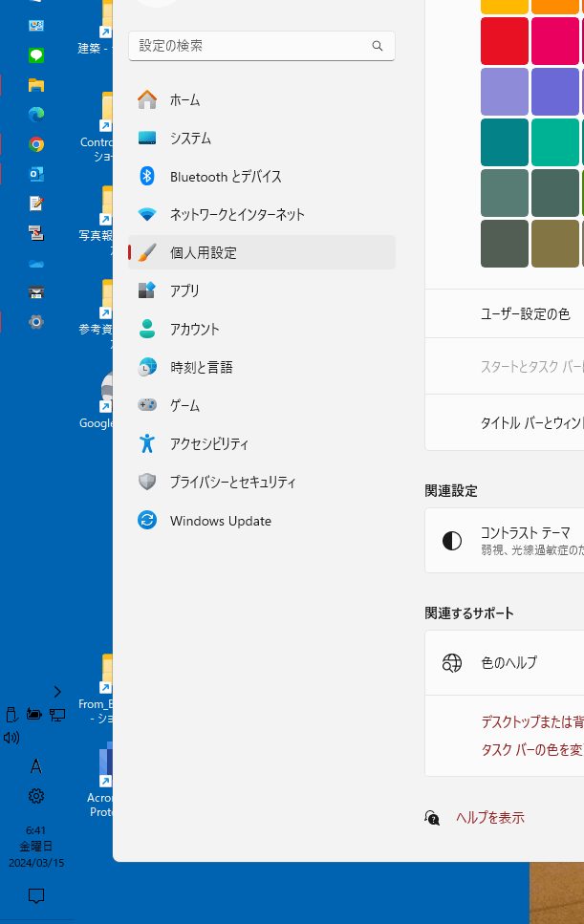Click the ヘルプを表示 link
This screenshot has width=584, height=924.
click(x=490, y=817)
